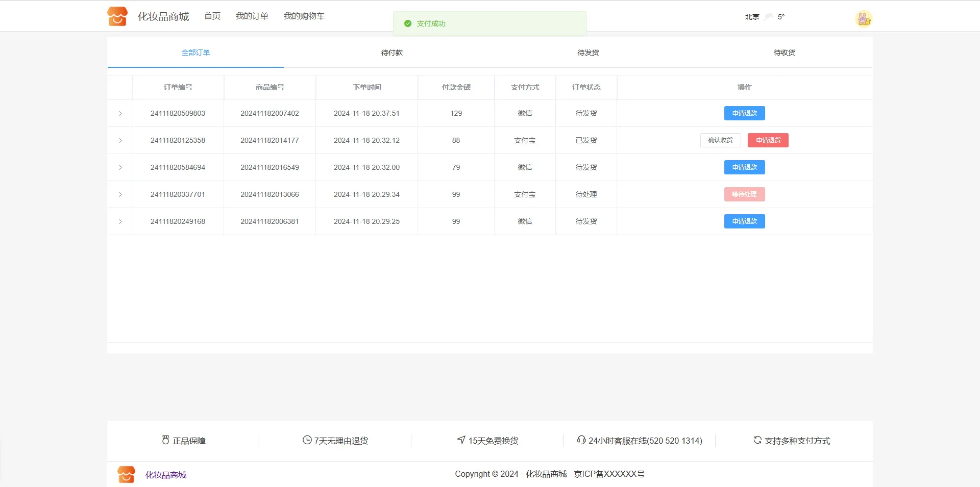Open 我的购物车 in top navigation
This screenshot has height=487, width=980.
coord(304,16)
